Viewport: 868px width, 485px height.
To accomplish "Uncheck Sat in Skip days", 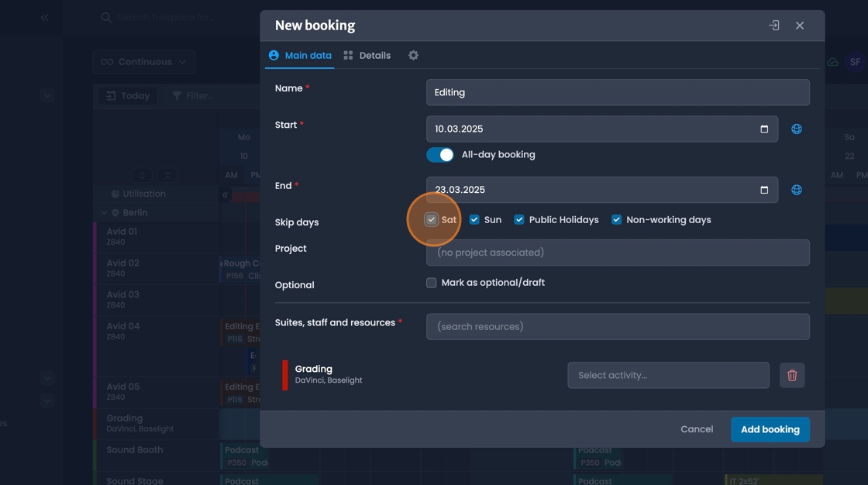I will [431, 219].
